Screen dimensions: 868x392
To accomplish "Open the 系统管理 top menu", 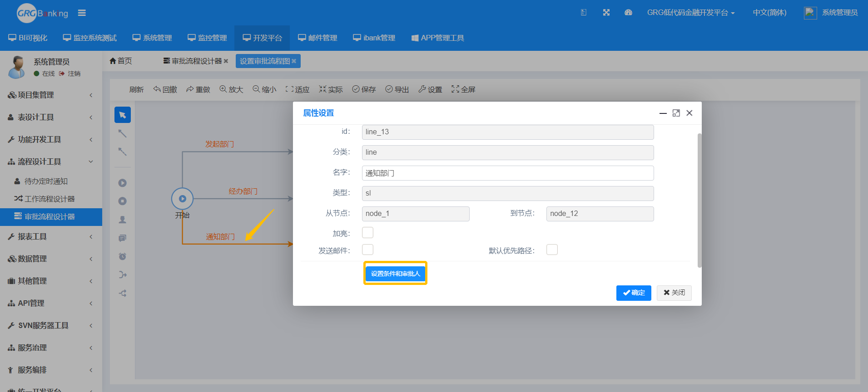I will (152, 38).
